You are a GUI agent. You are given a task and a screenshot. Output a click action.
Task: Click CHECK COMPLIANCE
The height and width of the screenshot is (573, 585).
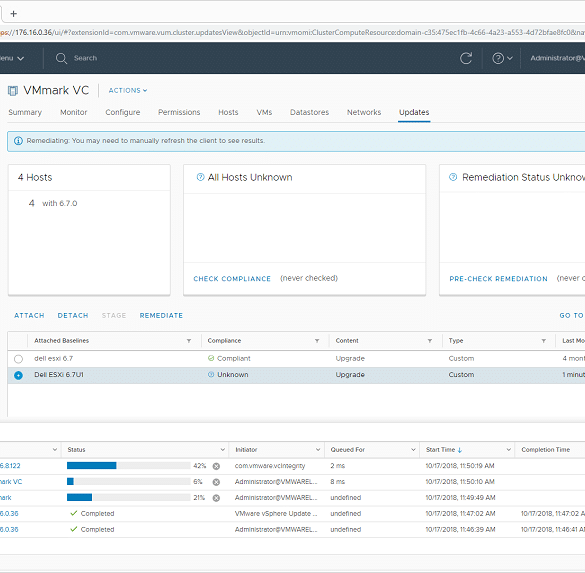coord(232,279)
